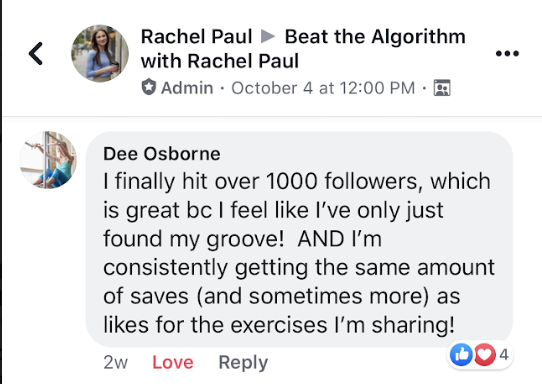Open Dee Osborne's profile name link
The width and height of the screenshot is (542, 384).
(162, 154)
